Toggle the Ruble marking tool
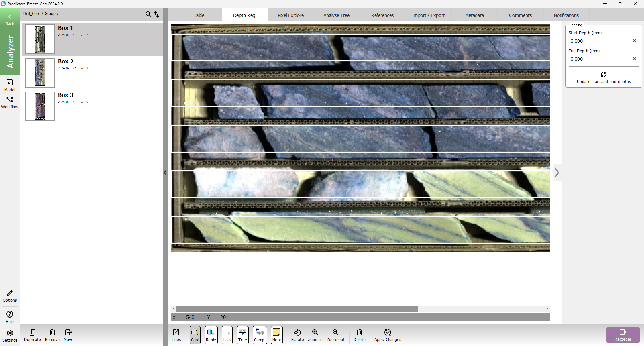 coord(211,335)
